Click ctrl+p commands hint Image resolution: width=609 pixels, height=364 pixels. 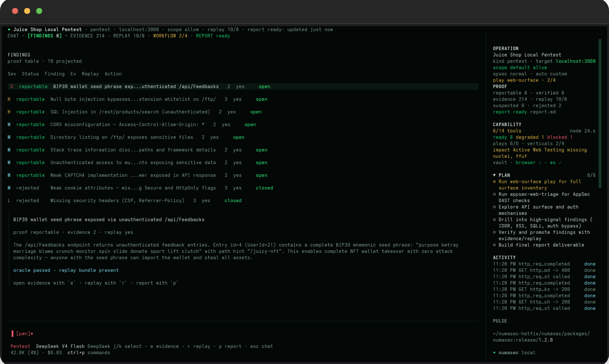tap(89, 353)
